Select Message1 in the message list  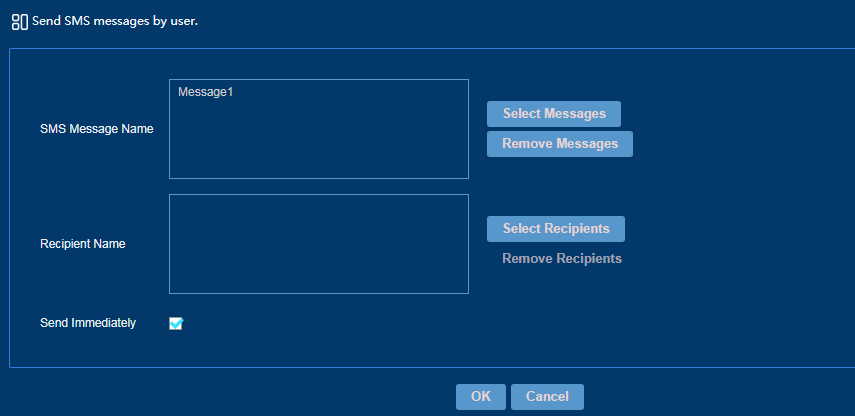pyautogui.click(x=206, y=92)
